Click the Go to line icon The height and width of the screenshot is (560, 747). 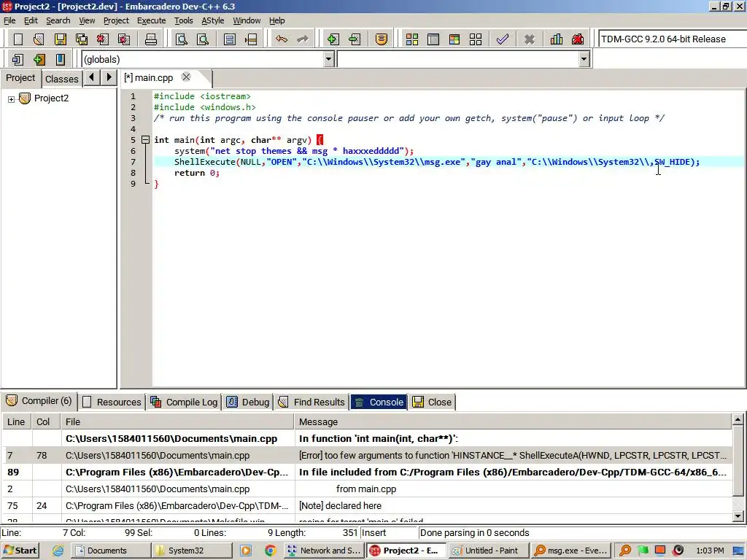click(251, 39)
